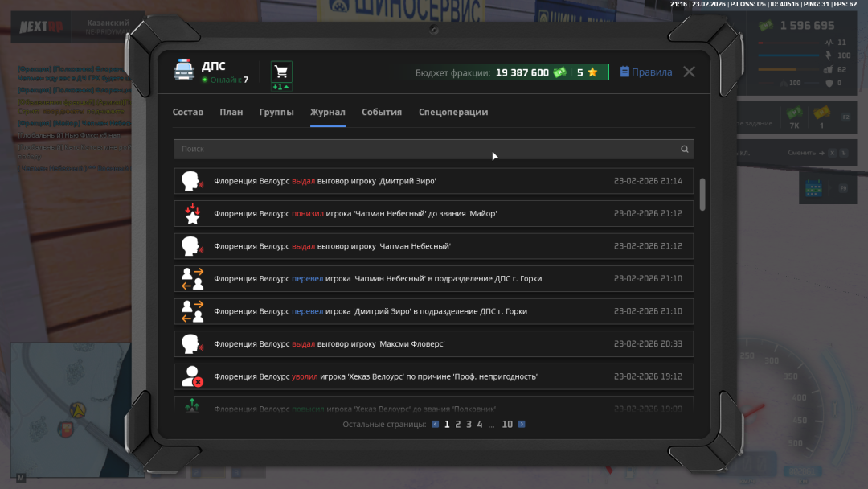868x489 pixels.
Task: Click the dismissal icon for Хеказ Велоурс
Action: pos(192,376)
